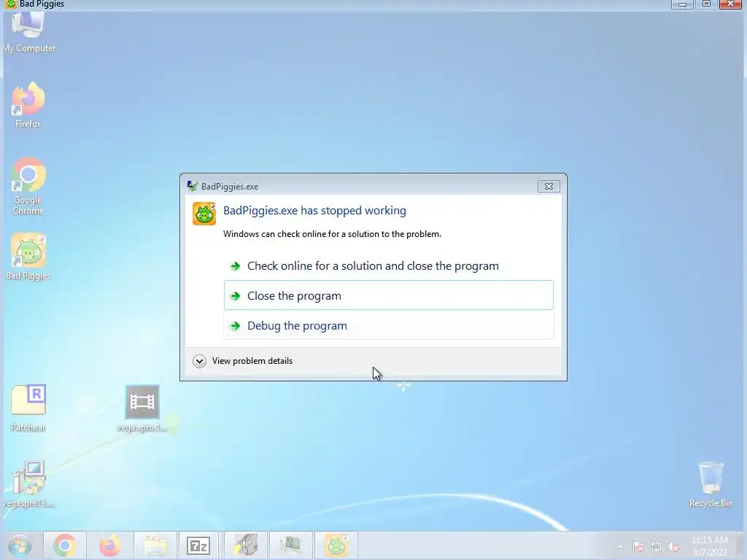
Task: Maximize the Bad Piggies outer window
Action: [x=706, y=4]
